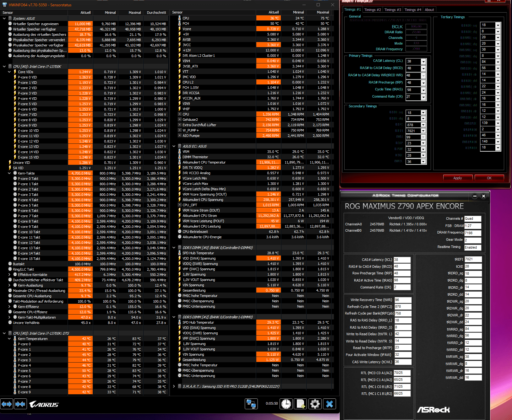Click the AORUS logo in the HWiNFO toolbar
Viewport: 512px width, 420px height.
point(44,404)
